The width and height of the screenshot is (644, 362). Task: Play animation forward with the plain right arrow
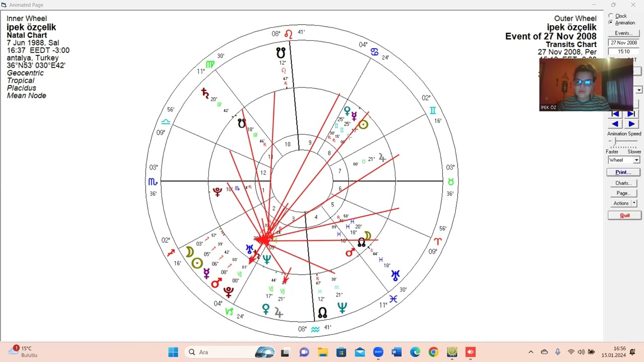[631, 124]
